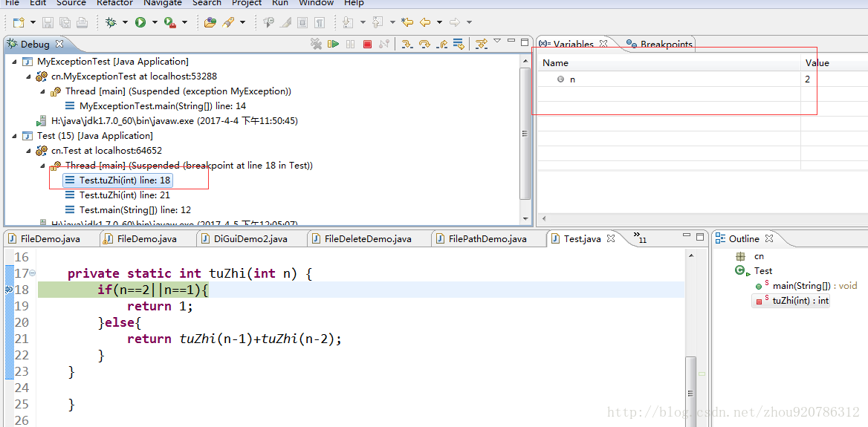The height and width of the screenshot is (427, 868).
Task: Select stack frame Test.tuZhi(int) line: 21
Action: [117, 195]
